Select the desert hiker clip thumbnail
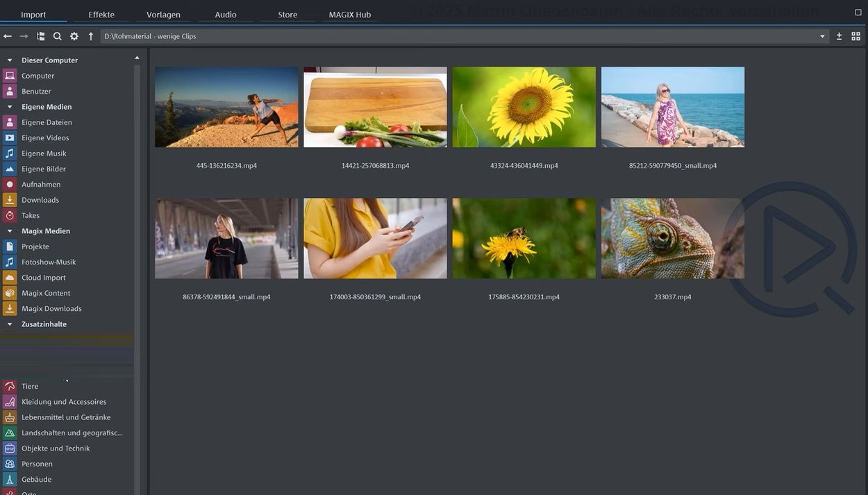The image size is (868, 495). (x=226, y=107)
